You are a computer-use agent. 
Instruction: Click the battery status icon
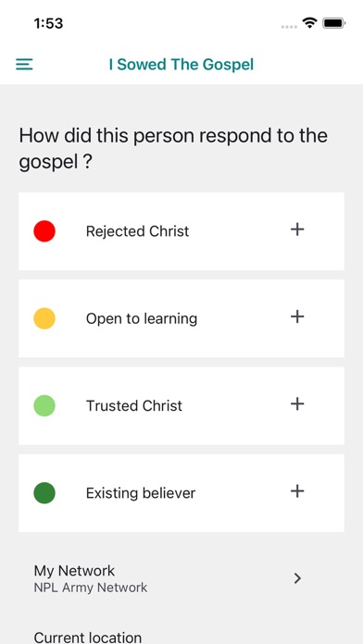click(x=333, y=23)
